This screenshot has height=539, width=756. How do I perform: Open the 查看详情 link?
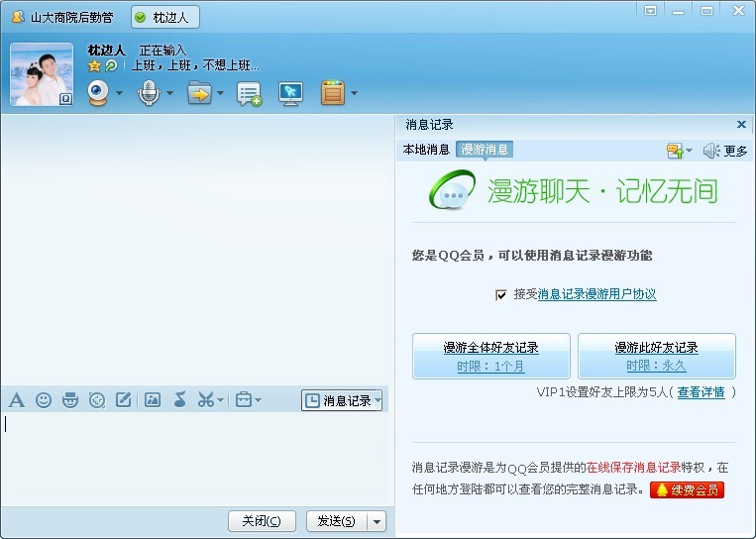pyautogui.click(x=702, y=392)
